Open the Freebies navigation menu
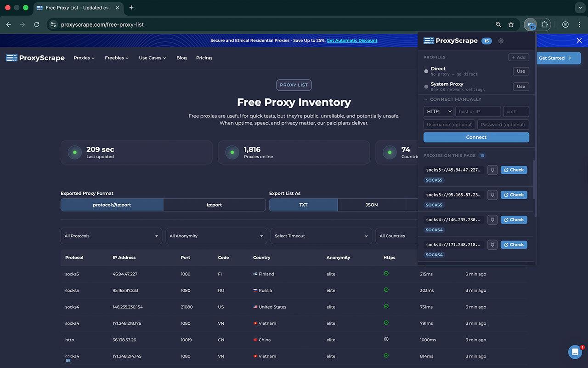The height and width of the screenshot is (368, 588). pyautogui.click(x=117, y=58)
